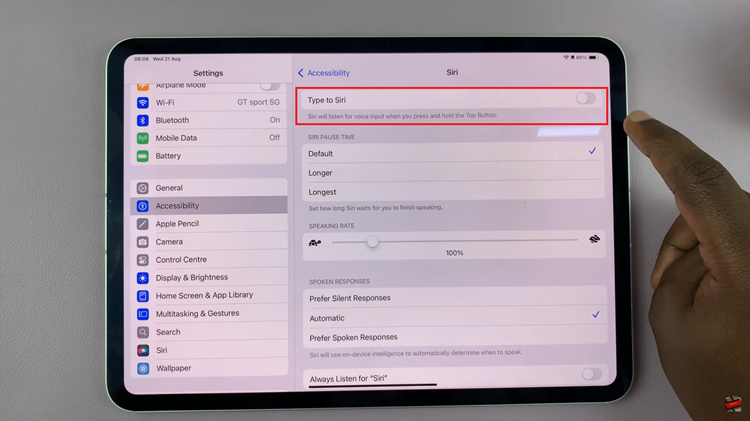Tap the Apple Pencil icon
The height and width of the screenshot is (421, 750).
[143, 224]
